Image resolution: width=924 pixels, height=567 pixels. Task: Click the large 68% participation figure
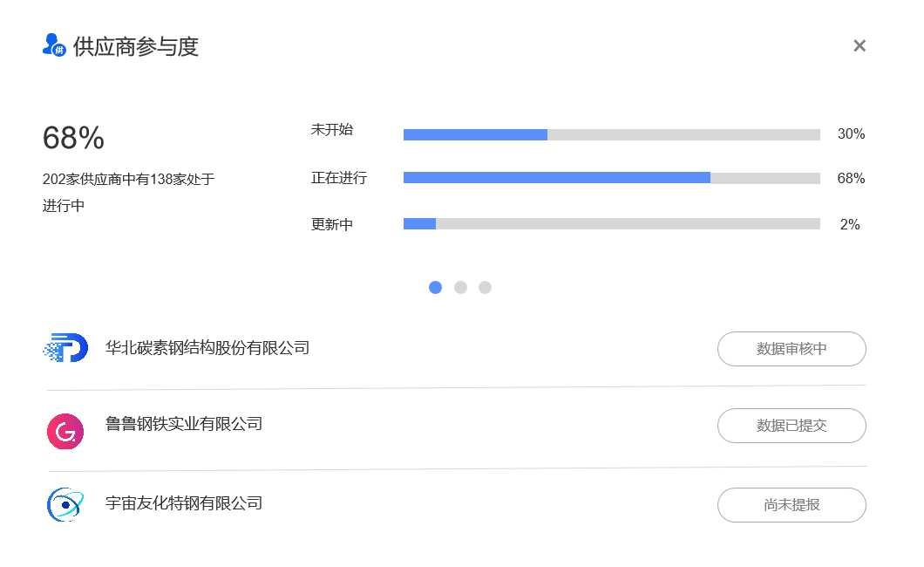pos(73,138)
